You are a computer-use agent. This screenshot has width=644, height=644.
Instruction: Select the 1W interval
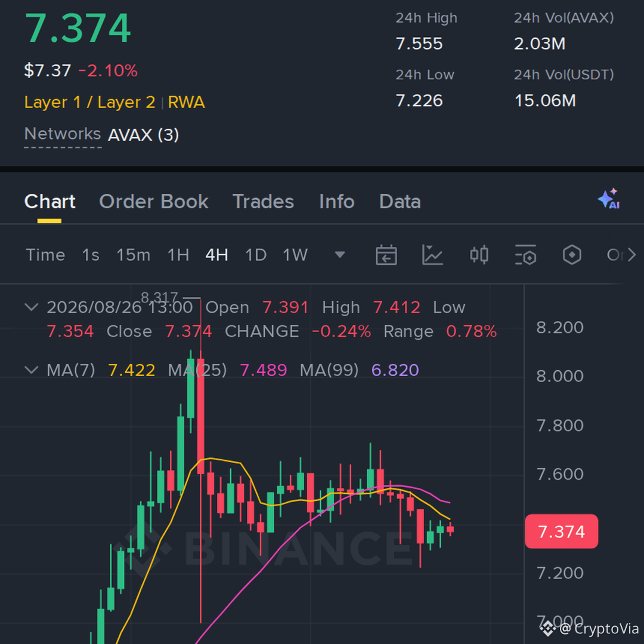(295, 255)
